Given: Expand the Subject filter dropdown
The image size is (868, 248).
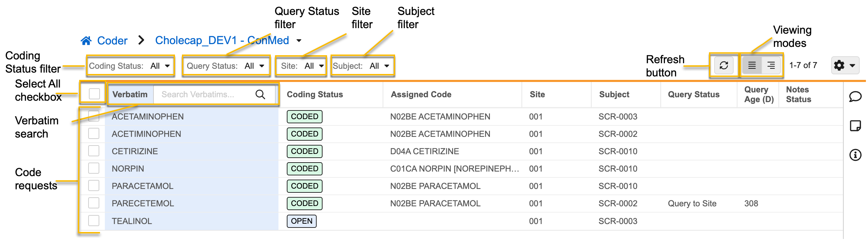Looking at the screenshot, I should coord(362,66).
